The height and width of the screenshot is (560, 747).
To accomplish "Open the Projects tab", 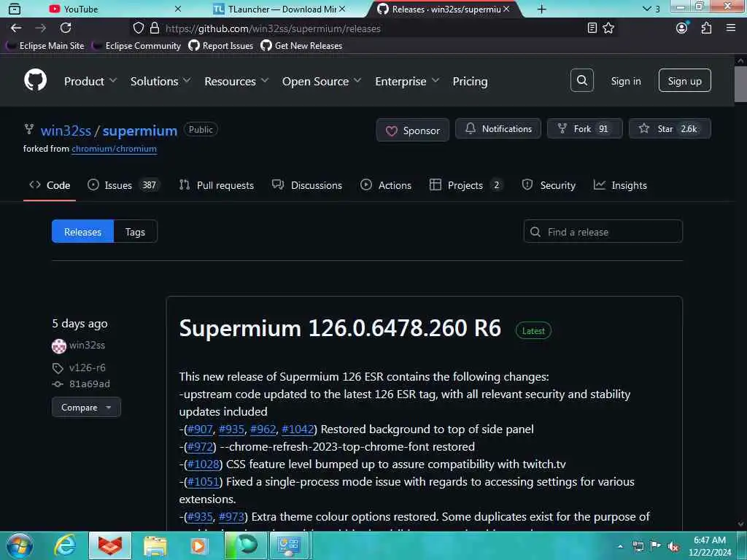I will click(x=466, y=185).
